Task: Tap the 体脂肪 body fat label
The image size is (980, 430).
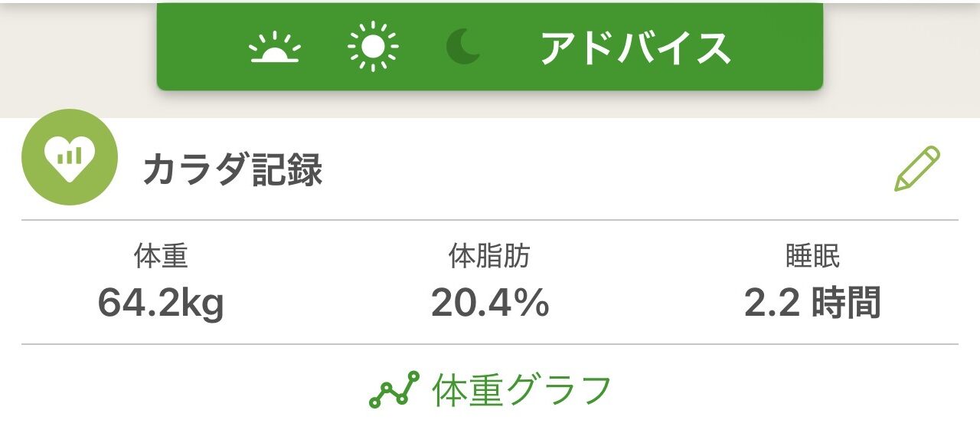Action: (489, 257)
